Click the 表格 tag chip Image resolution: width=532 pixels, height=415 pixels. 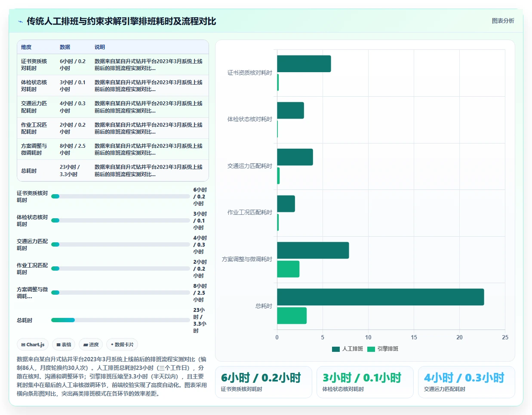click(64, 345)
